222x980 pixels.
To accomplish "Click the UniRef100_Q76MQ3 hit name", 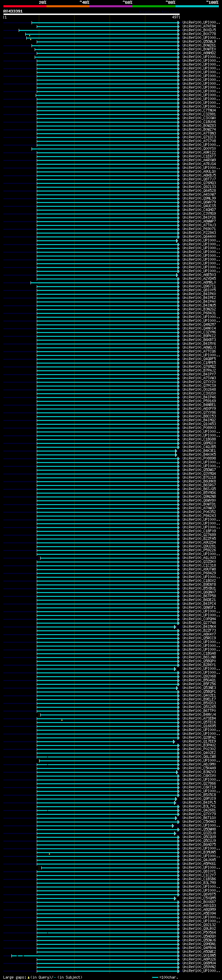I will 199,183.
